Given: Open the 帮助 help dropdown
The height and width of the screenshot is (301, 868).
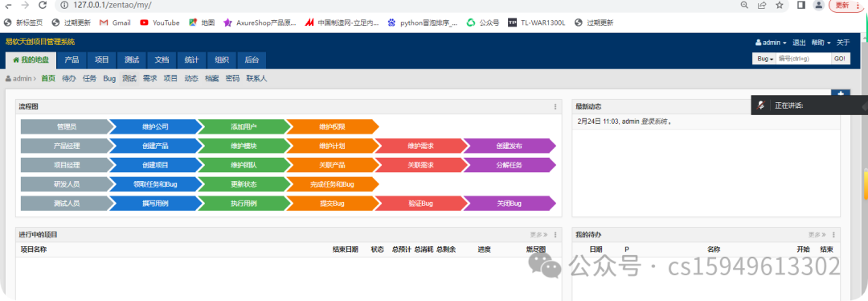Looking at the screenshot, I should pyautogui.click(x=821, y=43).
